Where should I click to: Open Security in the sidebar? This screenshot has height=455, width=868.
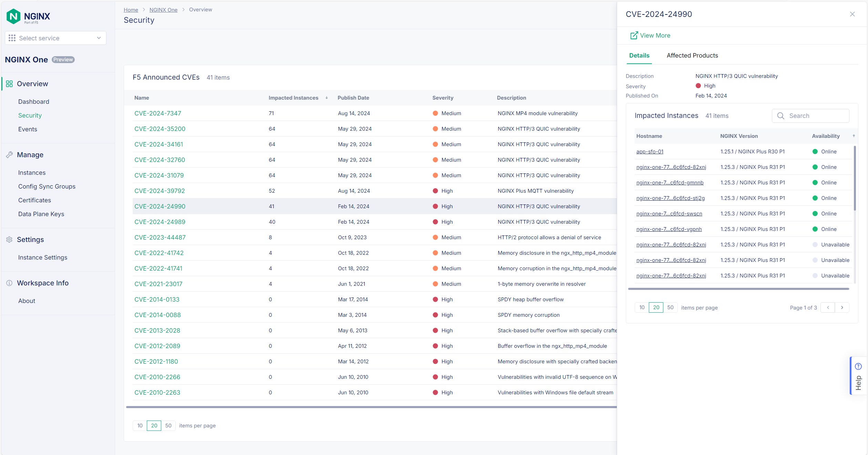pyautogui.click(x=30, y=115)
